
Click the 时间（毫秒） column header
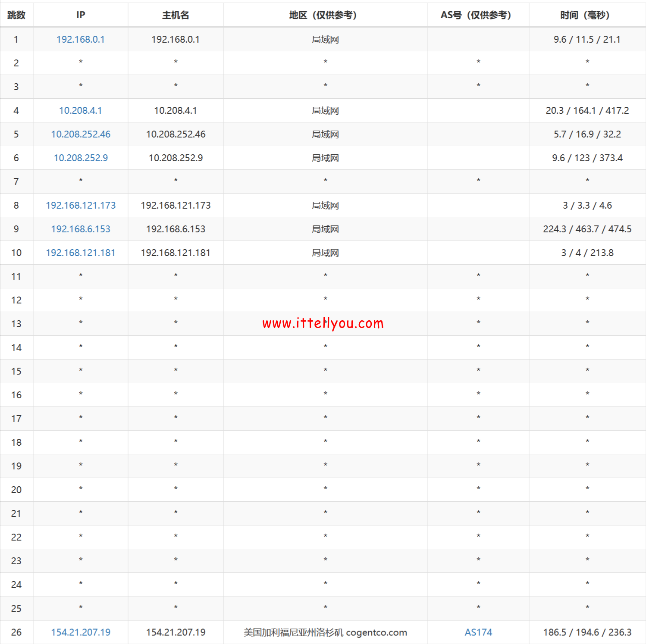(x=587, y=15)
